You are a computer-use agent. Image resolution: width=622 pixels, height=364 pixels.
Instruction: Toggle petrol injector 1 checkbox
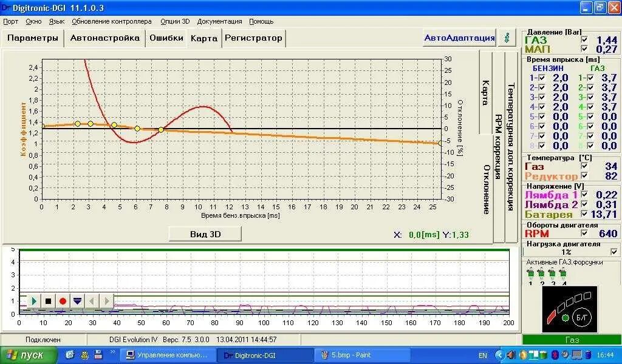542,78
